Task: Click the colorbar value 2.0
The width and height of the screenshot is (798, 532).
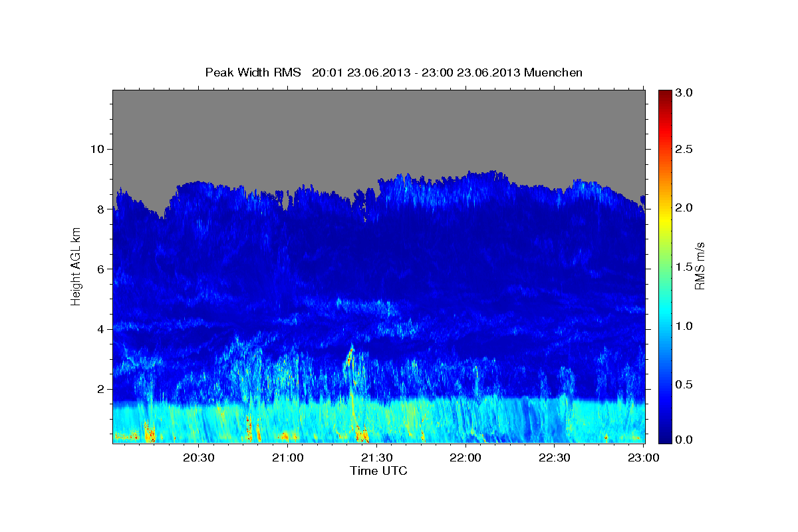Action: pos(685,208)
